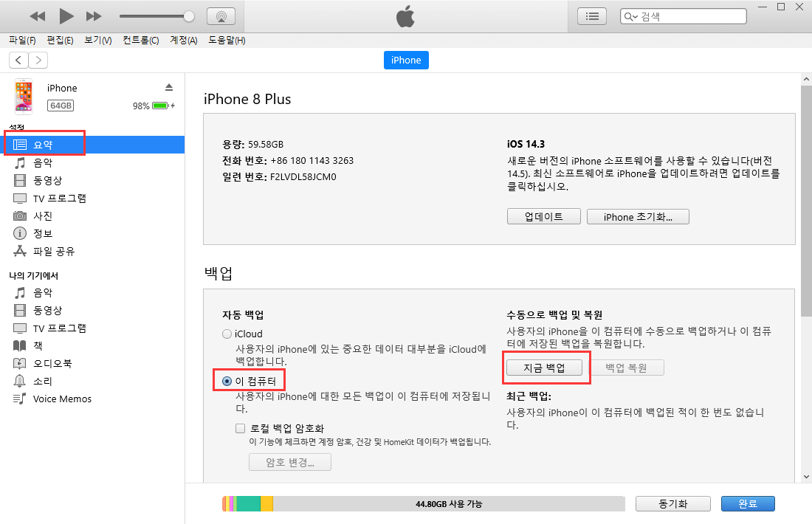Open the 사진 section in the sidebar
The width and height of the screenshot is (812, 524).
(44, 216)
